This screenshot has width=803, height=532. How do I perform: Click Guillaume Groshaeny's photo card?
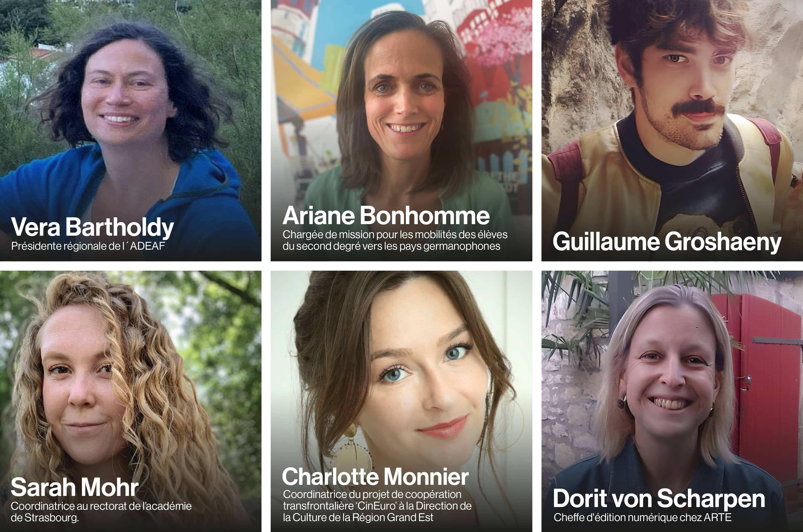pos(672,131)
